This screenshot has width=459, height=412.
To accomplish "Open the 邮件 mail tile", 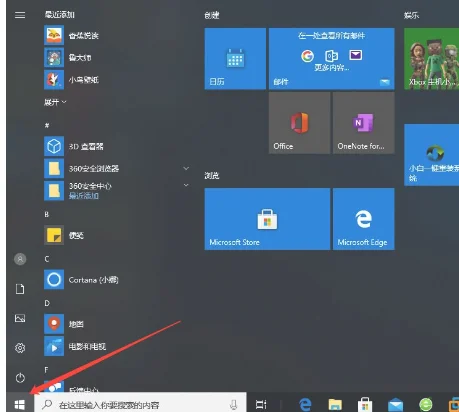I will point(332,59).
